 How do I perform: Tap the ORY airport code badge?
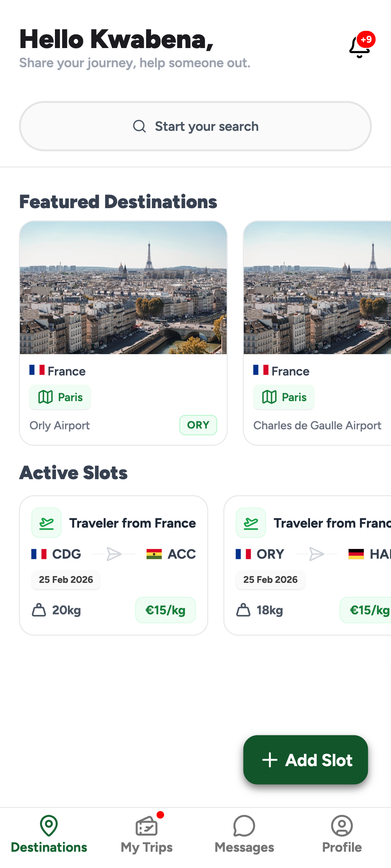[x=198, y=425]
